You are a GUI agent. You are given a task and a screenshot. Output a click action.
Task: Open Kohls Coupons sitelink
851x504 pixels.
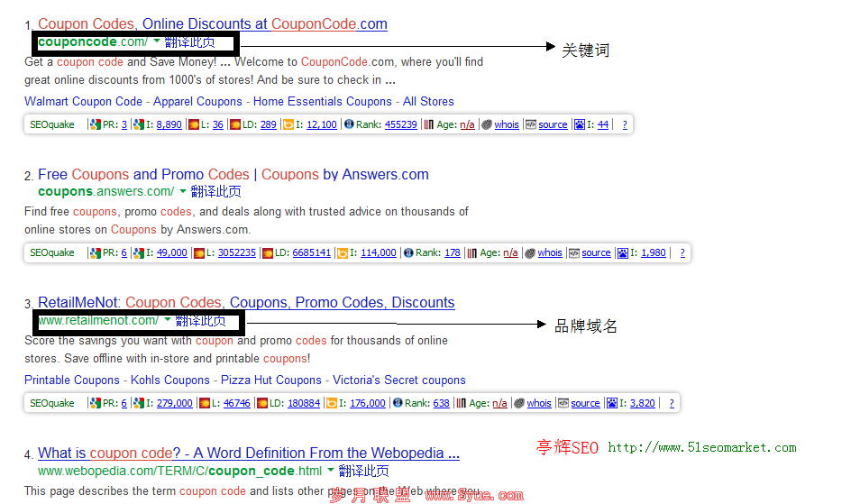[169, 380]
